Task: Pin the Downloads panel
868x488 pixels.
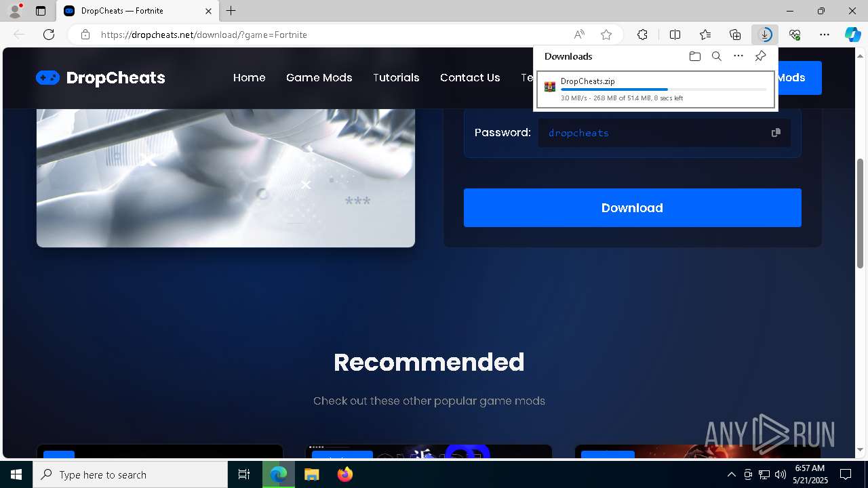Action: coord(760,56)
